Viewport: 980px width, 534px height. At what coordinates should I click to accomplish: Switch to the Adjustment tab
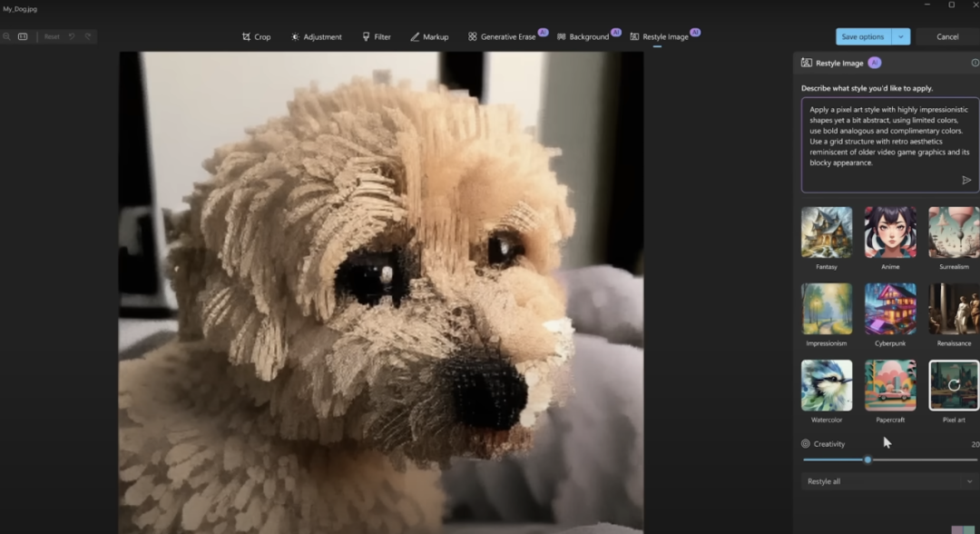coord(317,37)
